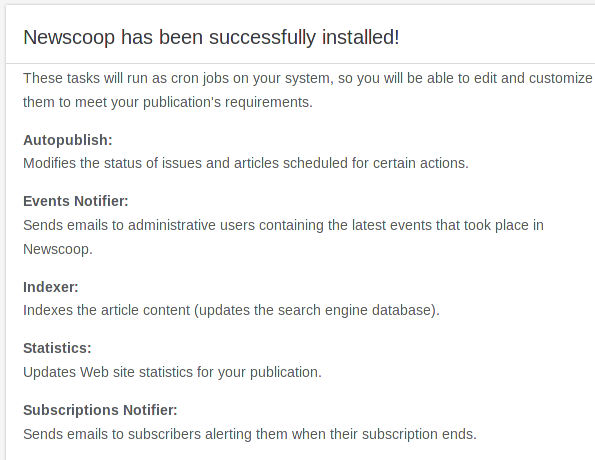The image size is (595, 460).
Task: Click the 'Sends emails to administrative users' line
Action: coord(283,225)
